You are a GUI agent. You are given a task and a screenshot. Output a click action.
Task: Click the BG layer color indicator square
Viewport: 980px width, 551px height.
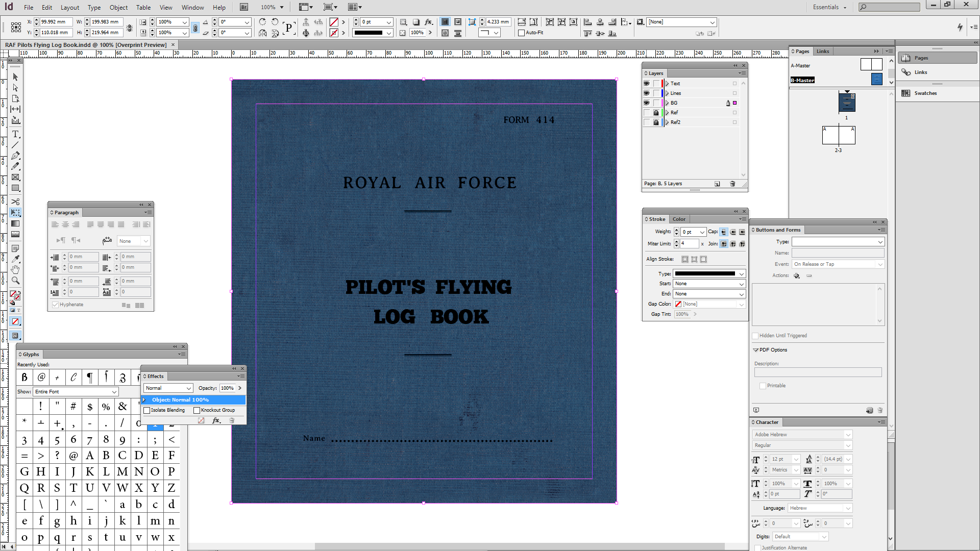point(735,103)
